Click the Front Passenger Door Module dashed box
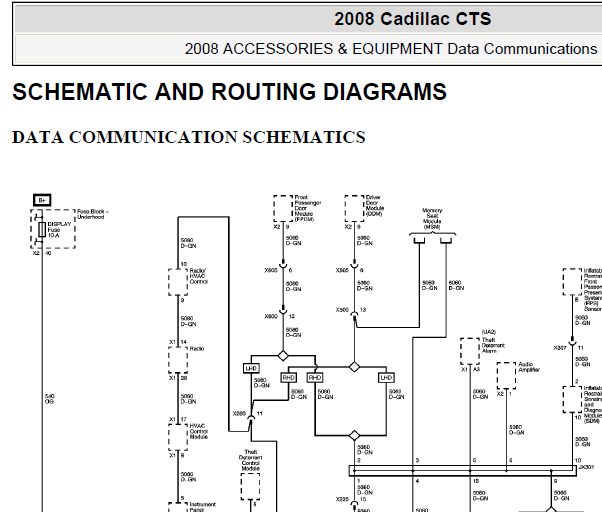This screenshot has height=512, width=602. coord(283,208)
